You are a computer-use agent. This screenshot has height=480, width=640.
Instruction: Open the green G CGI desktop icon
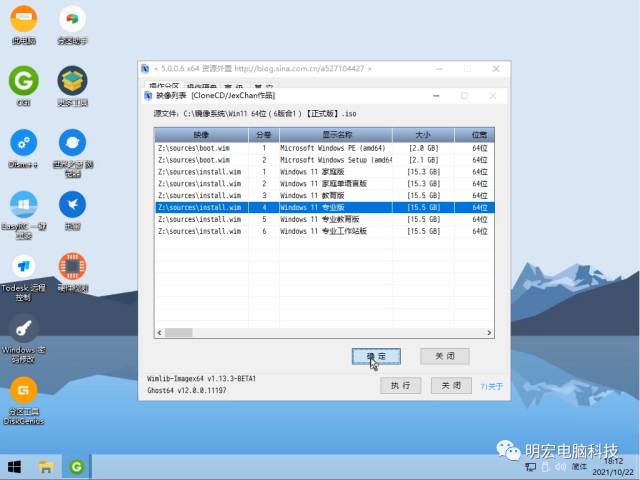coord(24,86)
